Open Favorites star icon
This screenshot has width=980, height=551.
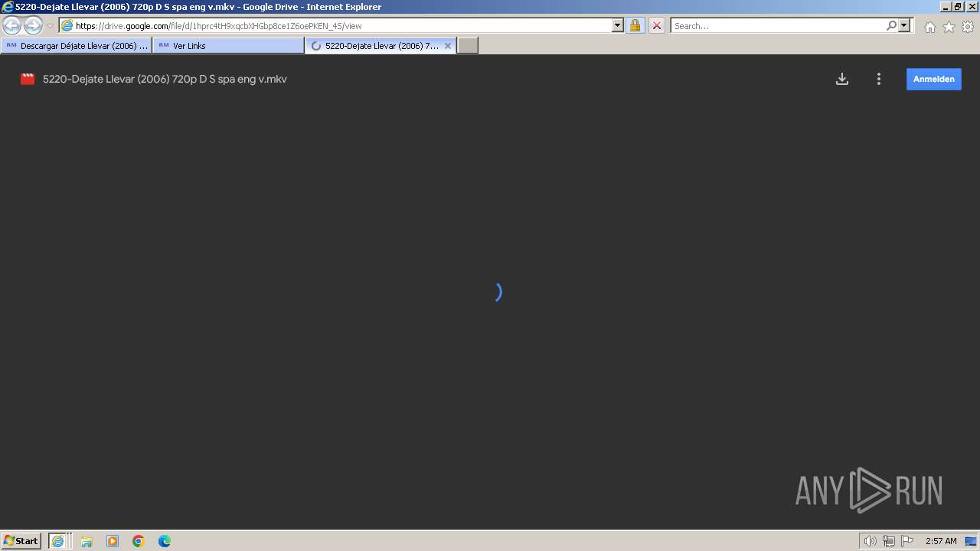(x=949, y=27)
